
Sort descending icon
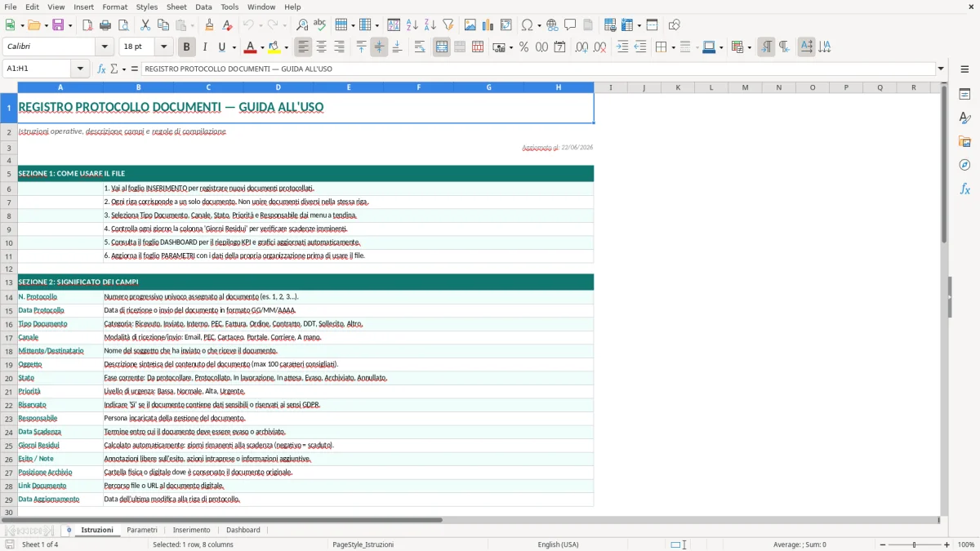[x=430, y=25]
